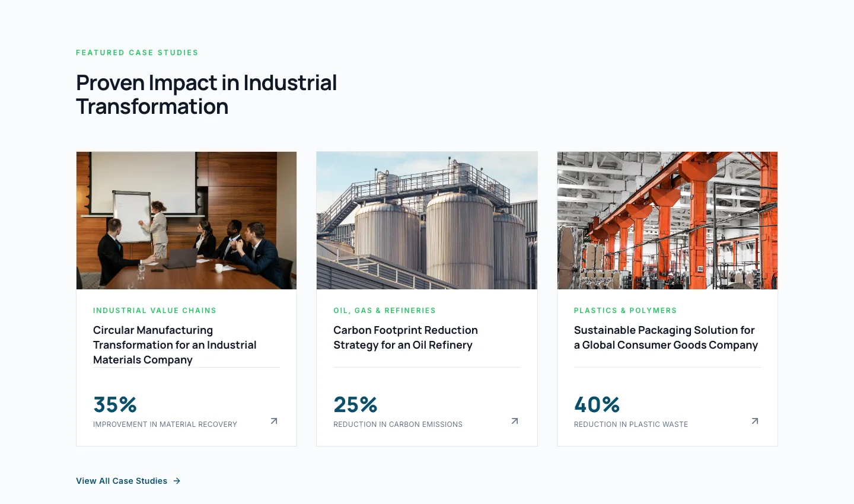854x504 pixels.
Task: Select the Oil, Gas & Refineries category label
Action: 385,311
